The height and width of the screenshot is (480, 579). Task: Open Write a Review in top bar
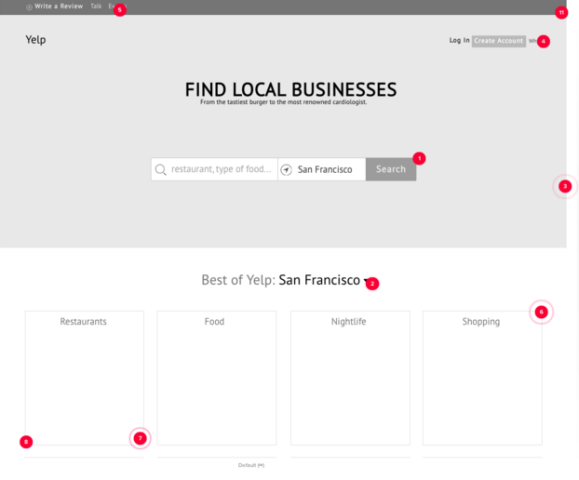click(x=58, y=6)
